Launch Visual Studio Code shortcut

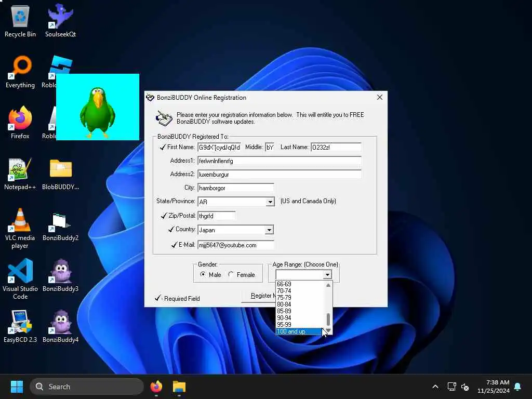(20, 279)
